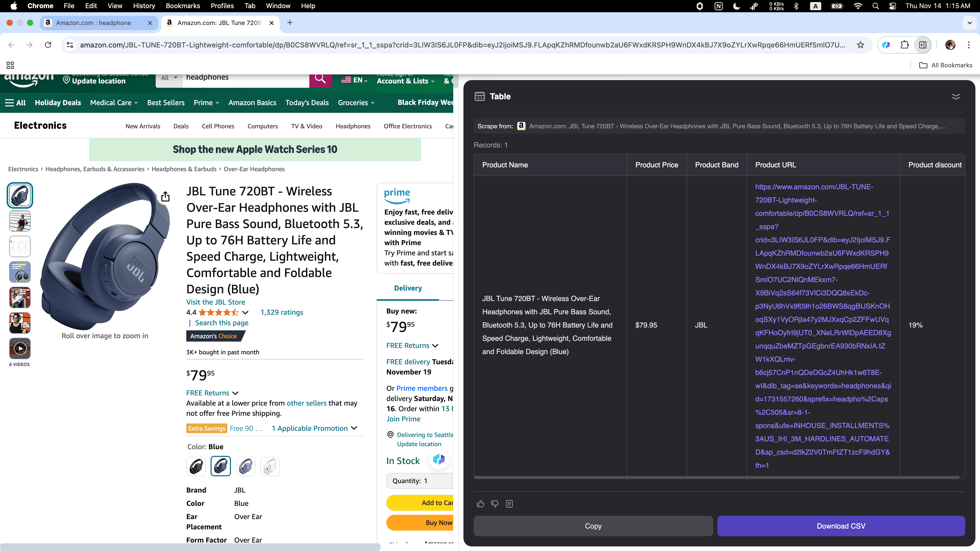Switch to the Amazon.com headphone tab
Viewport: 980px width, 551px height.
(x=94, y=23)
